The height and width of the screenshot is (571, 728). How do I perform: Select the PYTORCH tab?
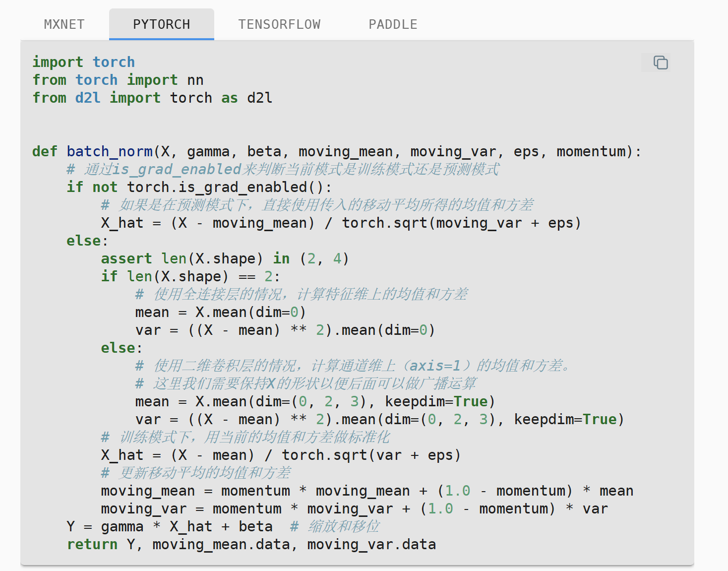click(161, 24)
